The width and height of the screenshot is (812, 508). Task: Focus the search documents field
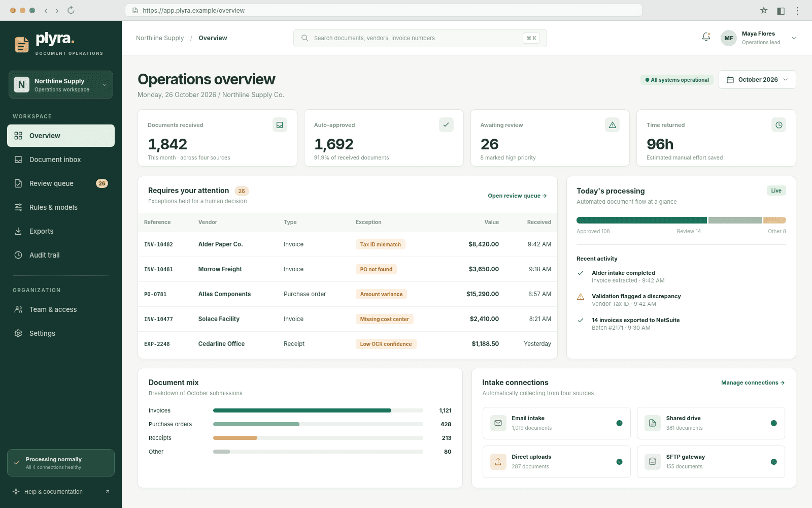pos(420,38)
